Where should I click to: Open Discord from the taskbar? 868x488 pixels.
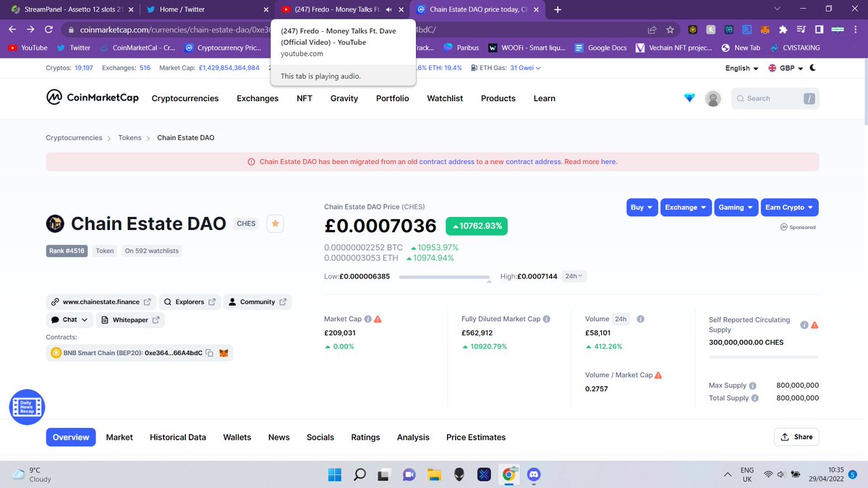[534, 475]
